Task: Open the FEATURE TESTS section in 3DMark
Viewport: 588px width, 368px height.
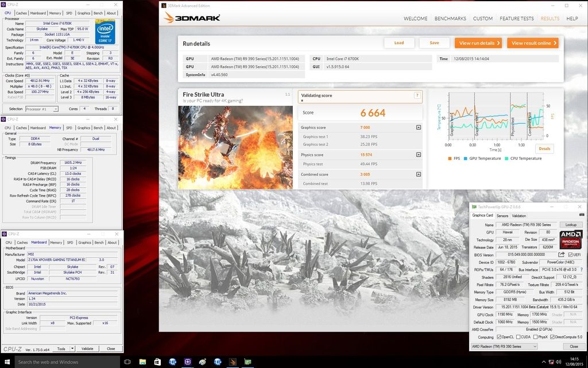Action: tap(516, 18)
